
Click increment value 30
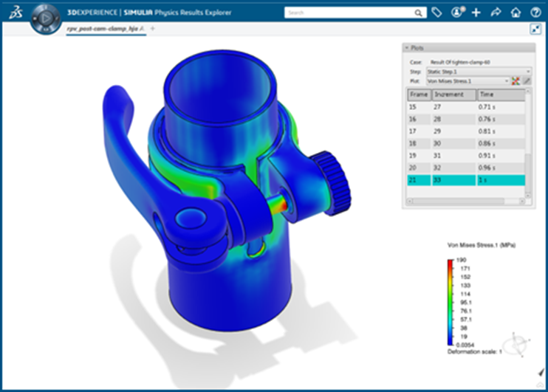coord(437,144)
